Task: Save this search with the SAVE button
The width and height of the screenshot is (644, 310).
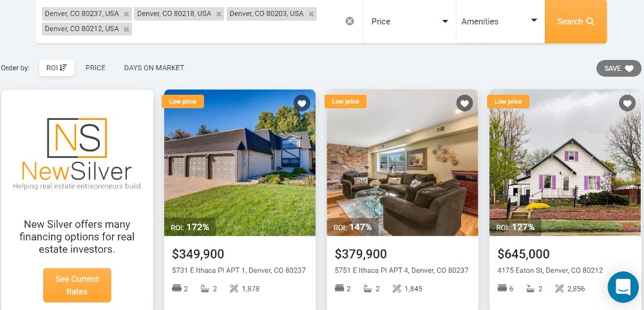Action: point(619,68)
